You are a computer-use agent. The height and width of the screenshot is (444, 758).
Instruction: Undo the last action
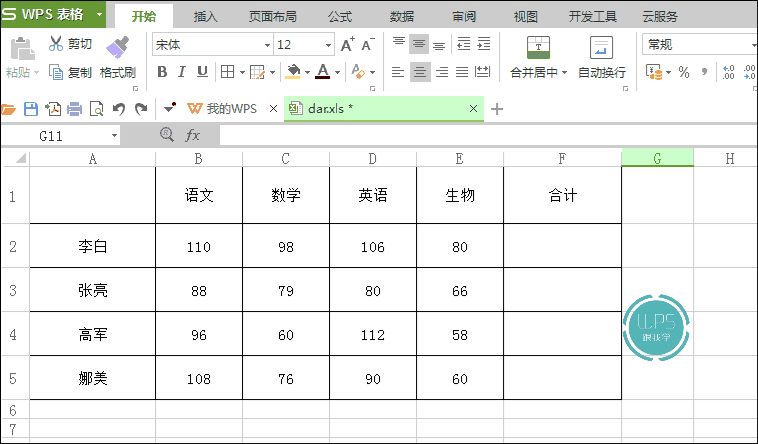[x=119, y=109]
